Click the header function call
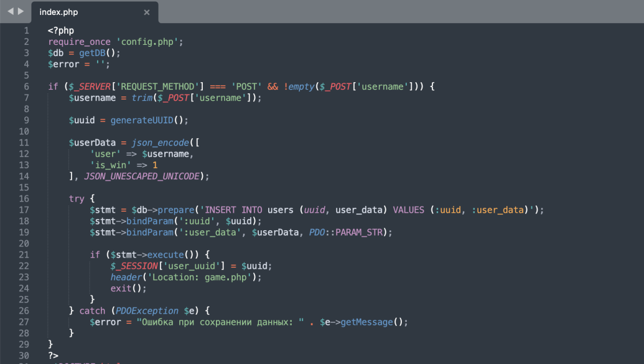Screen dimensions: 644x364 [x=126, y=278]
